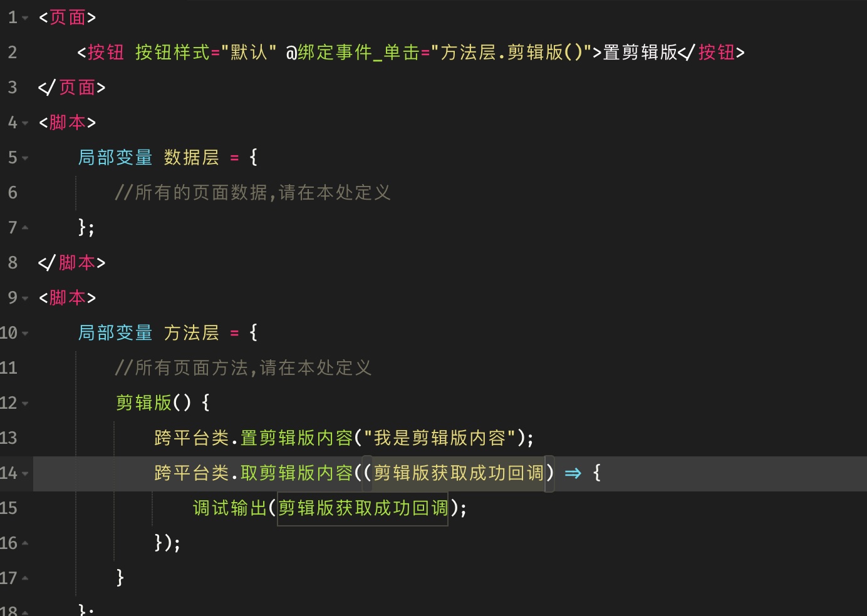867x616 pixels.
Task: Click 局部变量 keyword on line 10
Action: (x=115, y=333)
